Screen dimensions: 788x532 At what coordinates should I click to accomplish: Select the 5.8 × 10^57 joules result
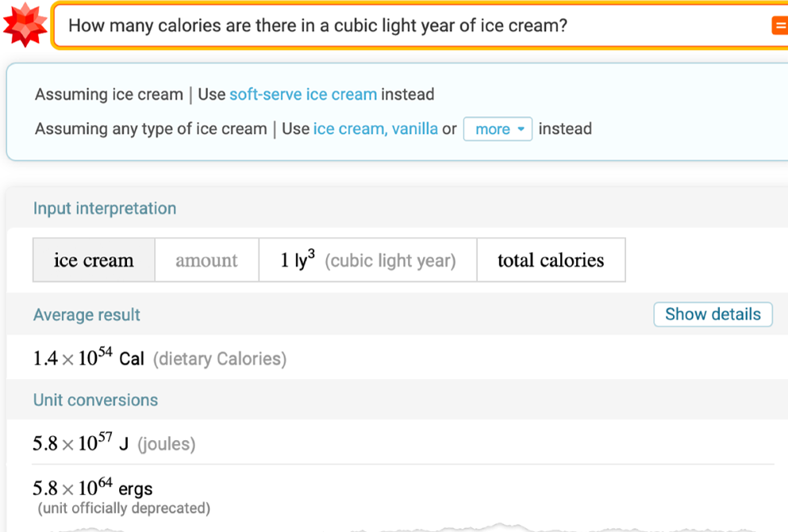pyautogui.click(x=114, y=442)
